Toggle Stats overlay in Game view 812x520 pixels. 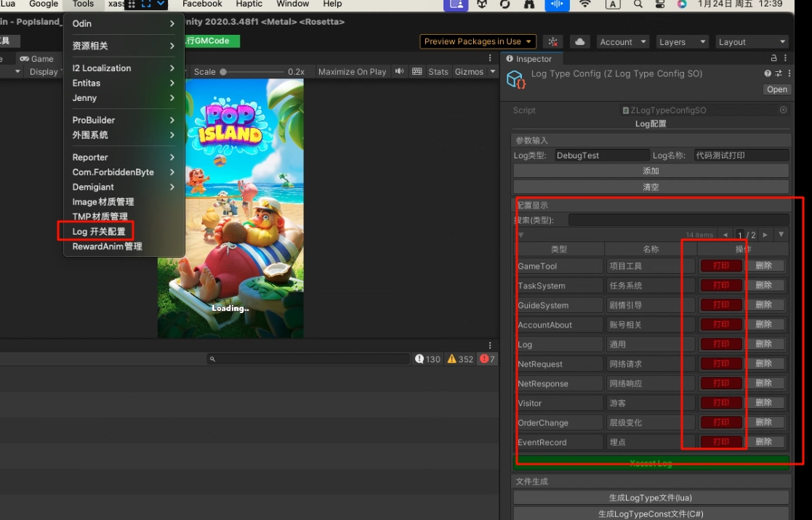(438, 71)
